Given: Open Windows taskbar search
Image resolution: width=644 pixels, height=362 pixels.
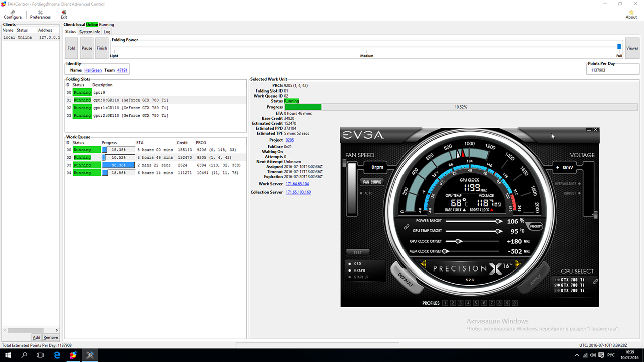Looking at the screenshot, I should coord(24,355).
